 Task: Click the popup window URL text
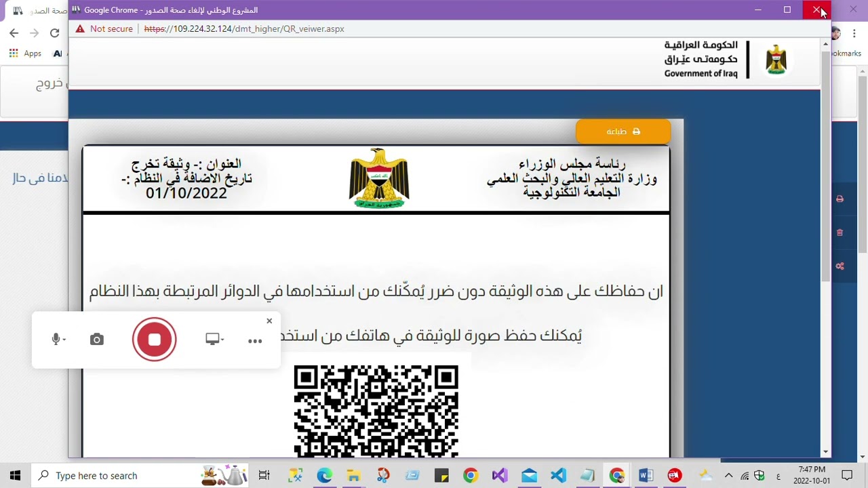[244, 29]
